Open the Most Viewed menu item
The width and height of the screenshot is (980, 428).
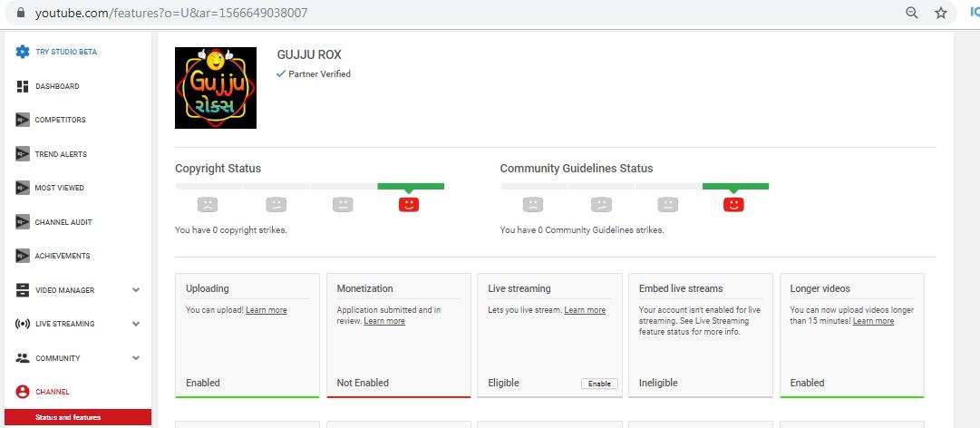coord(59,188)
